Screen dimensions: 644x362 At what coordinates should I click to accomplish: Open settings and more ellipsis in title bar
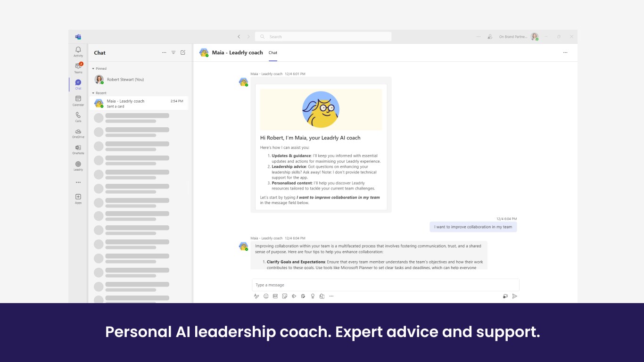tap(479, 37)
